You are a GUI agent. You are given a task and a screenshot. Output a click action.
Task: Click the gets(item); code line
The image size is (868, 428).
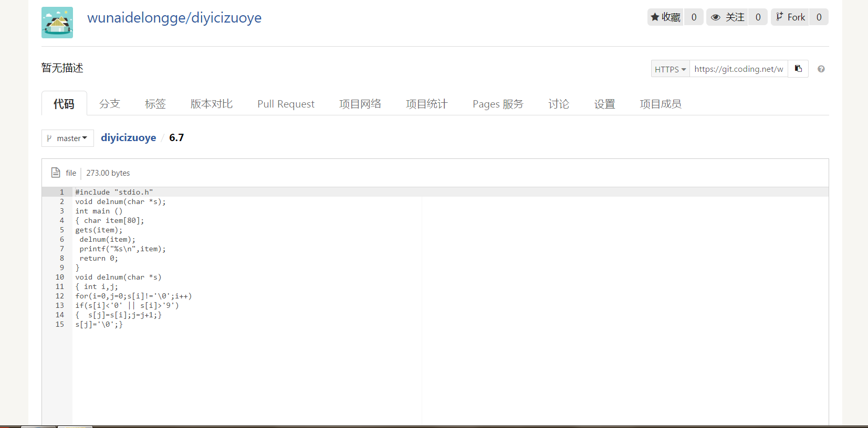[x=99, y=230]
